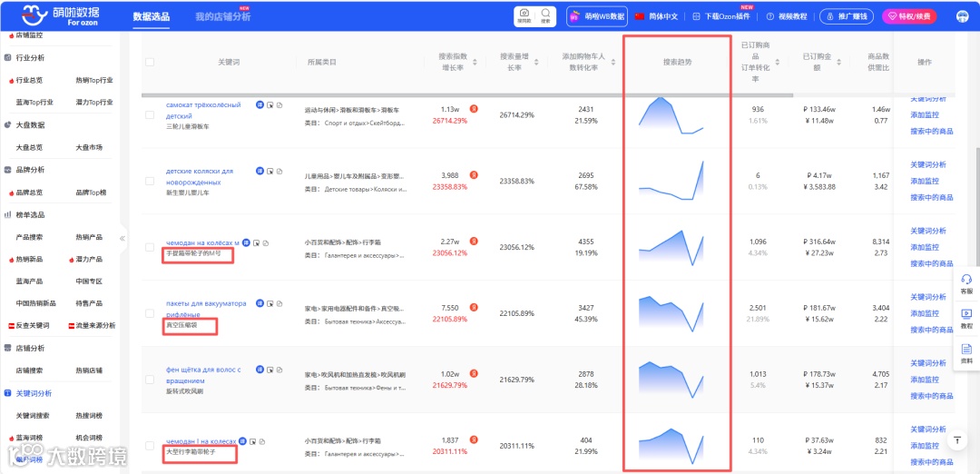This screenshot has width=980, height=474.
Task: Click the Yandex icon next to 7,550
Action: pyautogui.click(x=474, y=308)
